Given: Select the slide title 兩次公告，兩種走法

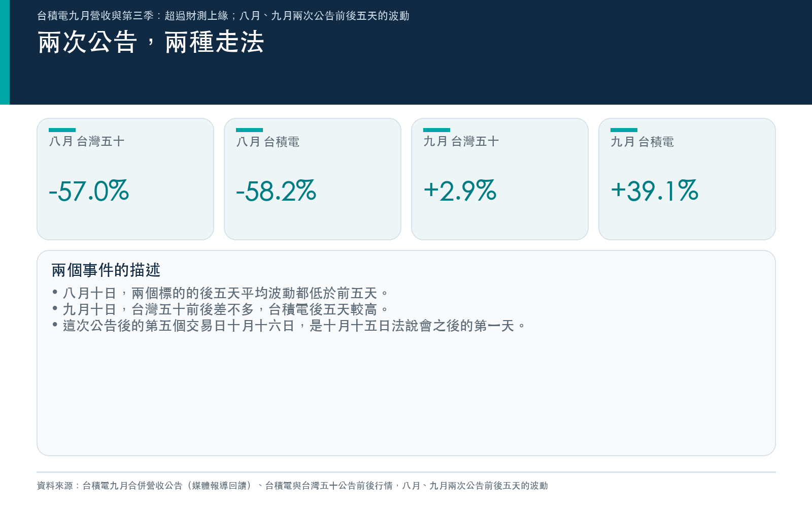Looking at the screenshot, I should tap(151, 42).
